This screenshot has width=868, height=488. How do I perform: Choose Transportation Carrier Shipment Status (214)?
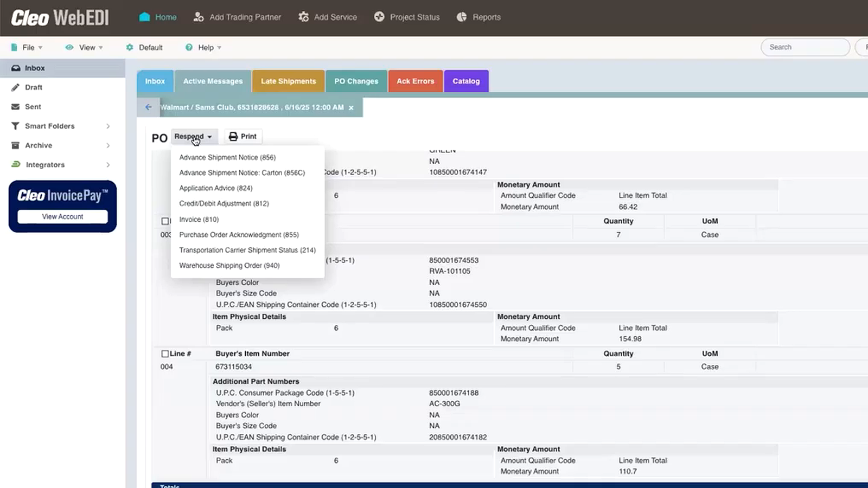[247, 250]
